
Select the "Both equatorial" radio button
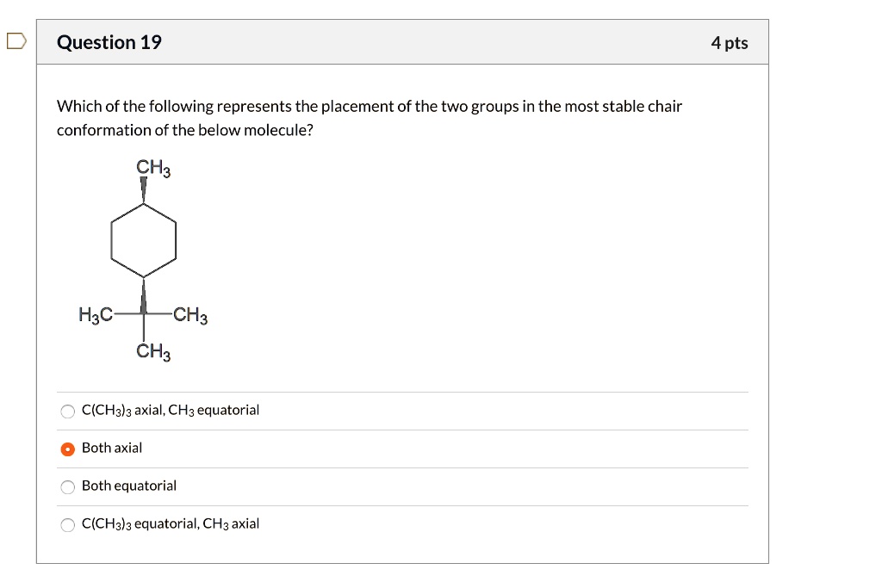click(67, 486)
